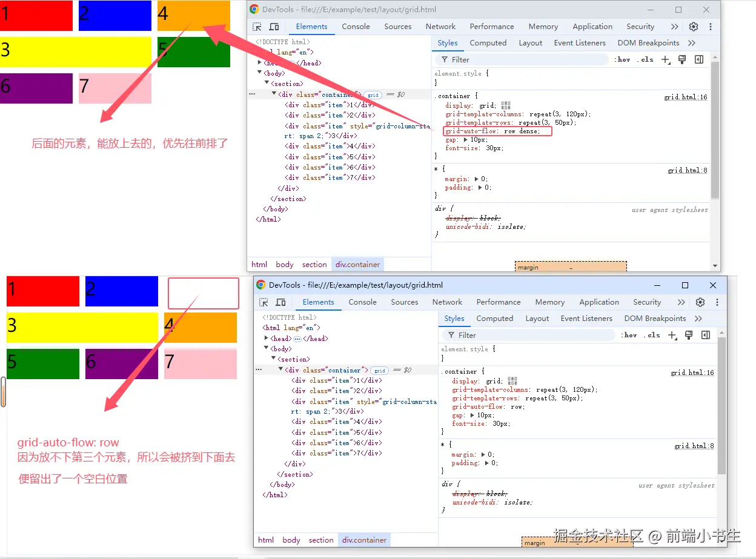Toggle grid overlay badge in upper DOM tree
Viewport: 756px width, 559px height.
373,95
